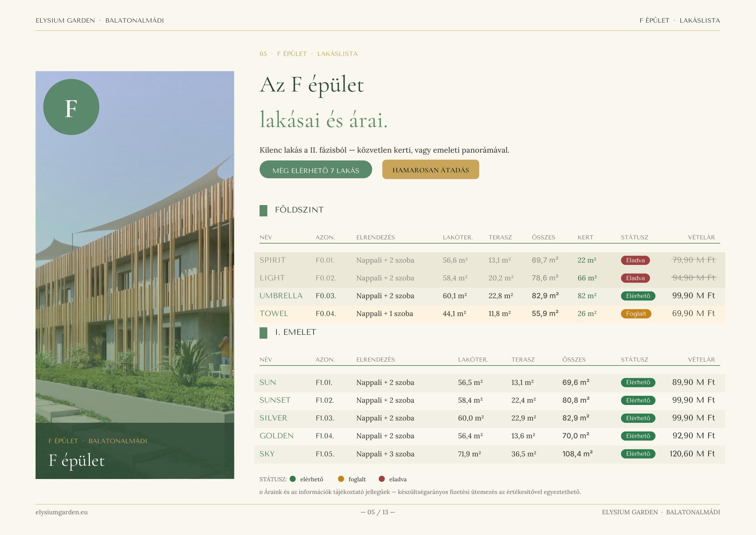Click the KERT column header
The image size is (756, 535).
point(585,237)
